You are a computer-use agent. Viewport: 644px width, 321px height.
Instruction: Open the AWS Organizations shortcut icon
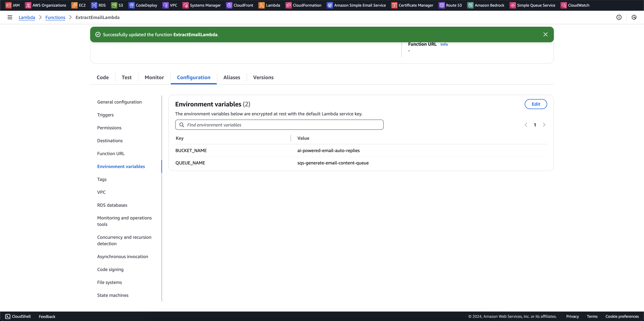pyautogui.click(x=28, y=5)
